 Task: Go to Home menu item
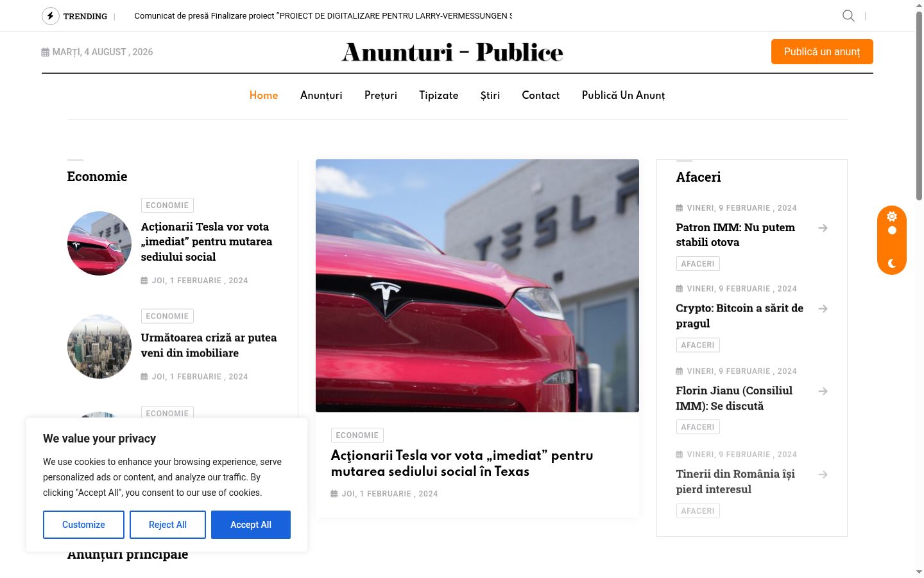pyautogui.click(x=264, y=95)
